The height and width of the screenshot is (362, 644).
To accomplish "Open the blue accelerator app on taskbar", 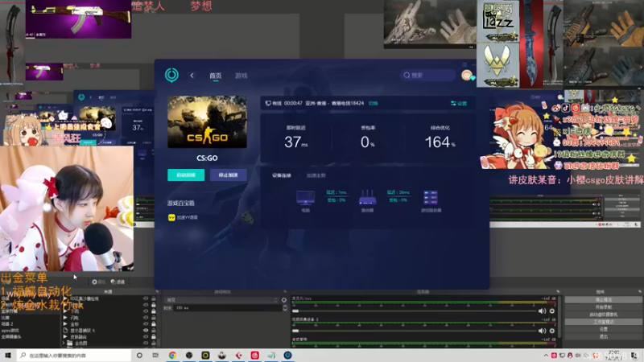I will click(x=287, y=356).
